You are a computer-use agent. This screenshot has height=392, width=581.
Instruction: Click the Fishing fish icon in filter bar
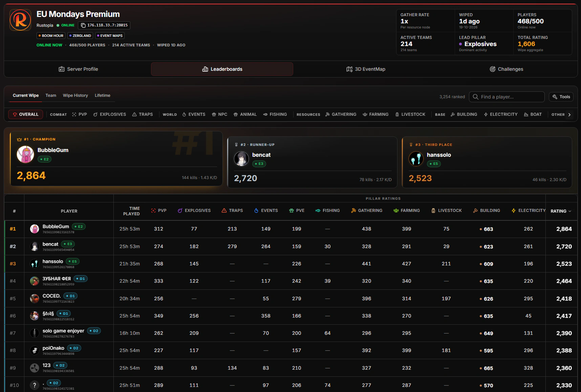pyautogui.click(x=265, y=114)
